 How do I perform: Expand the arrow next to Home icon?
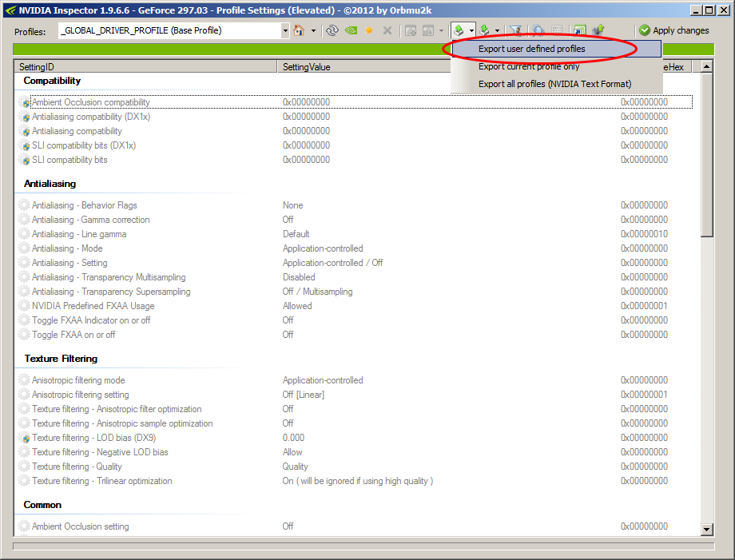click(x=313, y=31)
